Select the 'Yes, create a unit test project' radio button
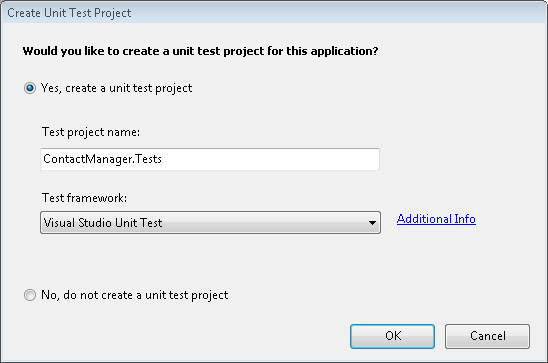 [30, 88]
